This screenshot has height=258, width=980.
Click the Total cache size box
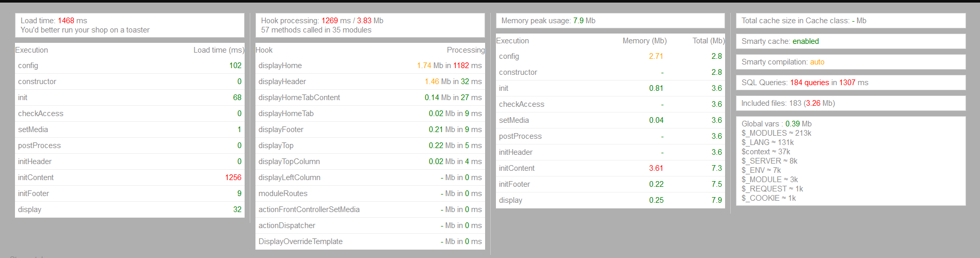850,21
